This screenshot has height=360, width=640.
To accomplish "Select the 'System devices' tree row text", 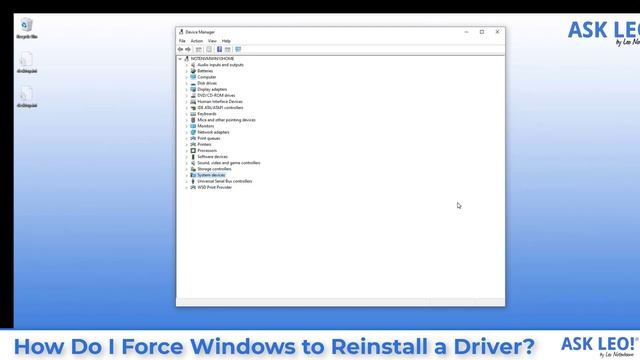I will click(x=211, y=175).
